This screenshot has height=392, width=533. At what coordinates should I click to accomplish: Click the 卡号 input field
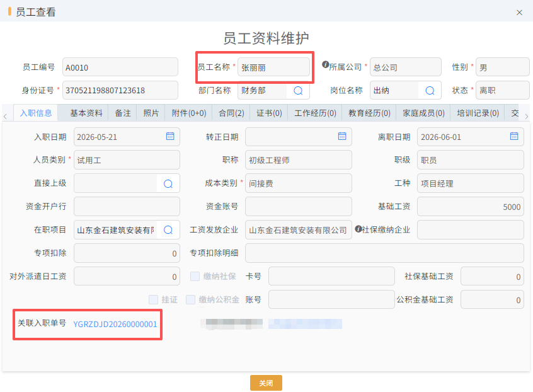point(331,276)
